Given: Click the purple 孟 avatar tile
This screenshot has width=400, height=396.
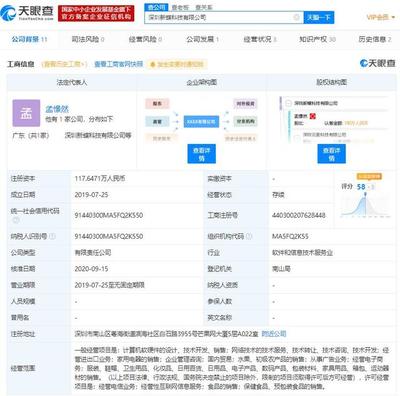Looking at the screenshot, I should (26, 113).
